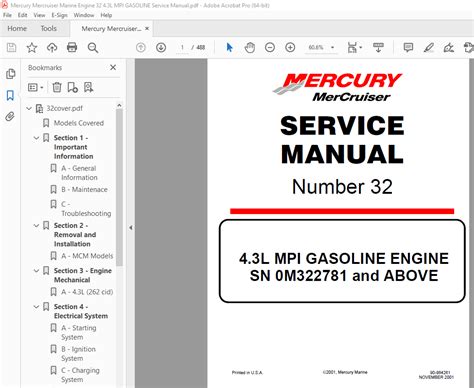The width and height of the screenshot is (474, 388).
Task: Click the upload to cloud icon
Action: pos(52,48)
